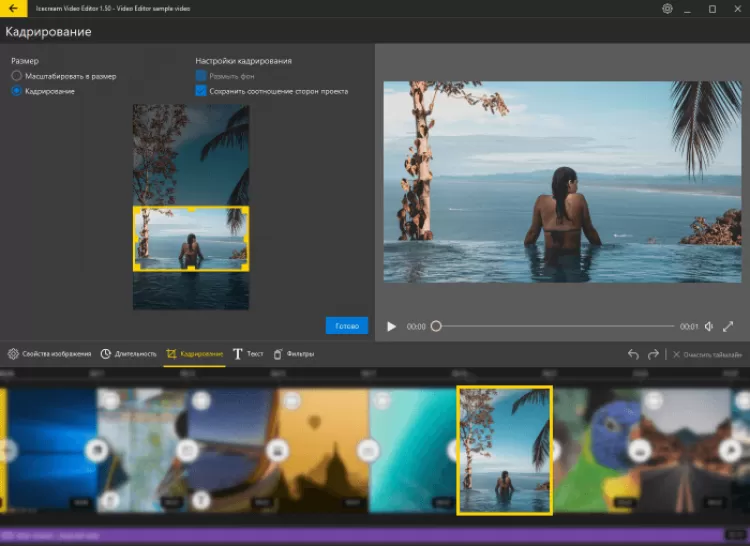Viewport: 750px width, 546px height.
Task: Open the Длительность duration tab
Action: click(129, 354)
